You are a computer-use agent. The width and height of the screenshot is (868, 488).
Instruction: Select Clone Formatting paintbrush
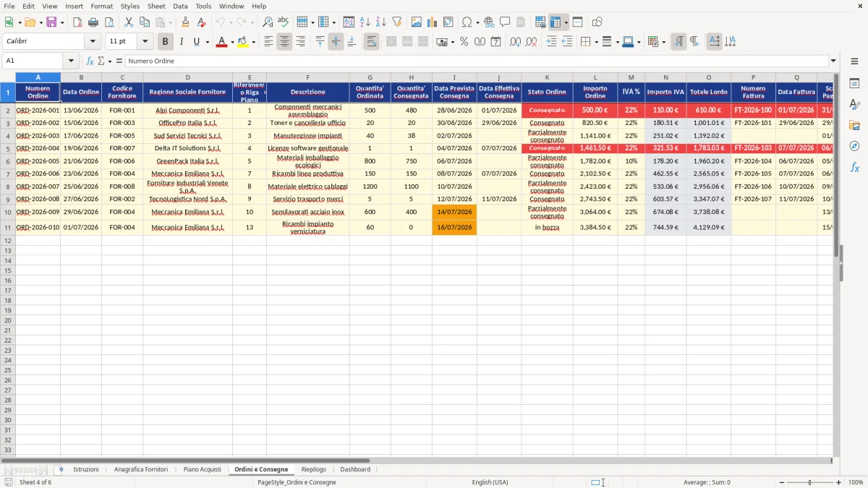pos(186,22)
